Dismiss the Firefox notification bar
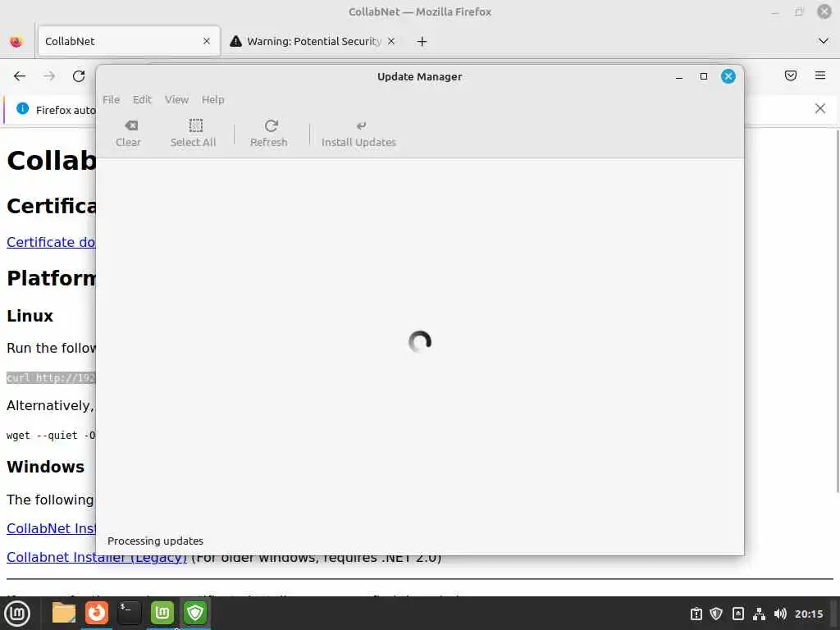Screen dimensions: 840x630 (820, 109)
